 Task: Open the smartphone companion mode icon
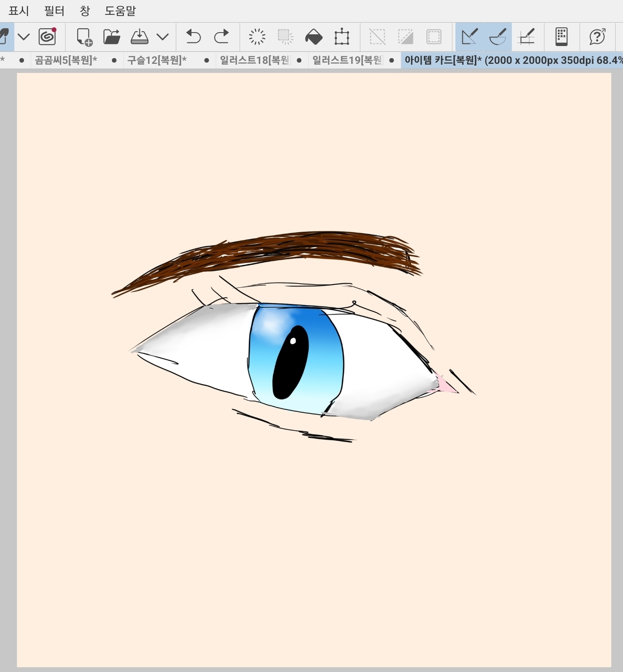click(x=561, y=37)
